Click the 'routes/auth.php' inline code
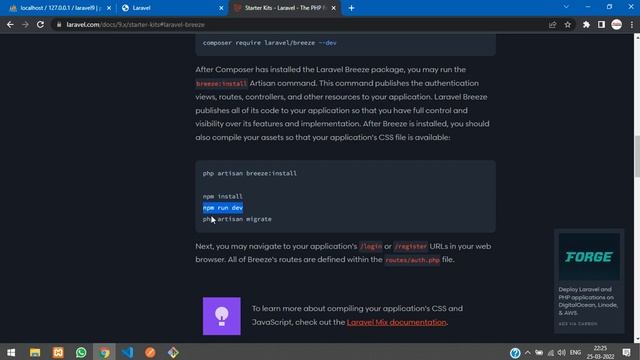Image resolution: width=640 pixels, height=360 pixels. (412, 260)
